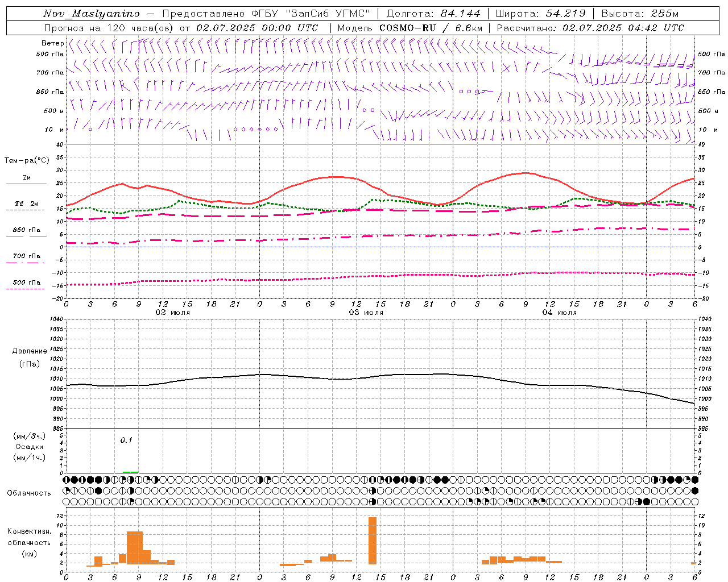Click the '(мм/3ч.)' precipitation unit label
This screenshot has width=728, height=582.
pos(30,436)
